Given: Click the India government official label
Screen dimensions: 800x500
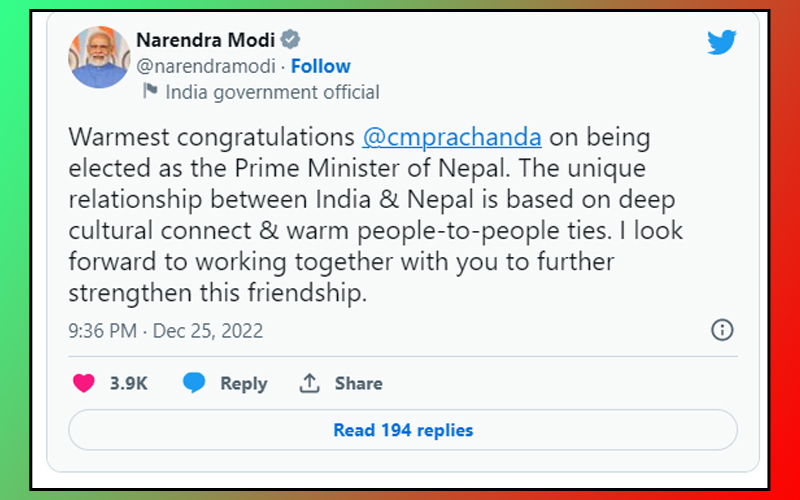Looking at the screenshot, I should [272, 92].
